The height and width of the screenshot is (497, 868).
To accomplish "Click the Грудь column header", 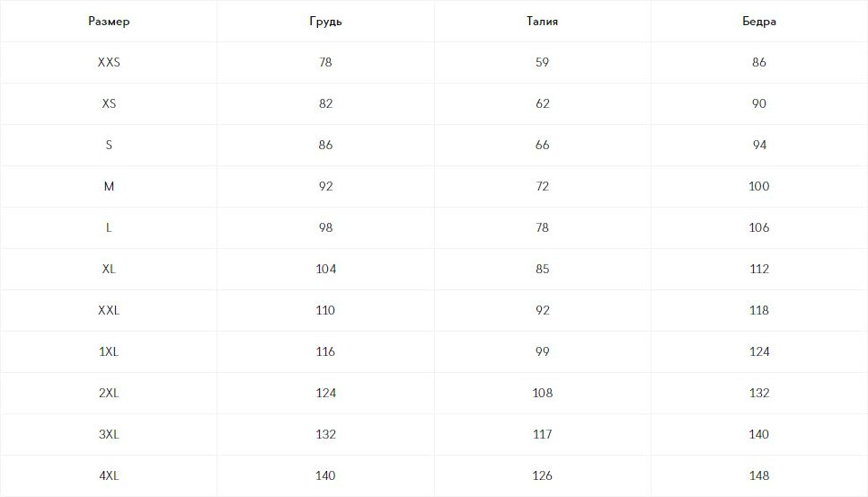I will tap(325, 22).
